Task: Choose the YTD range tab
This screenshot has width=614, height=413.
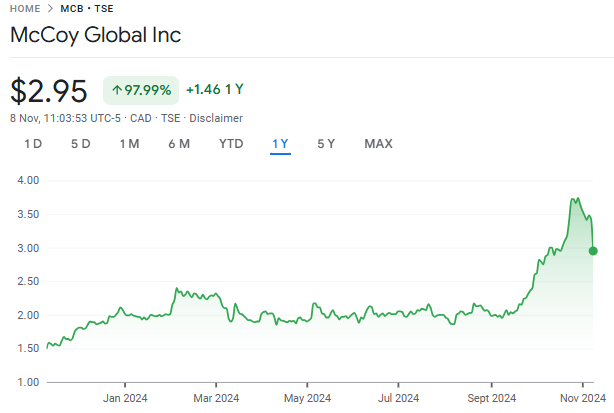Action: pos(231,144)
